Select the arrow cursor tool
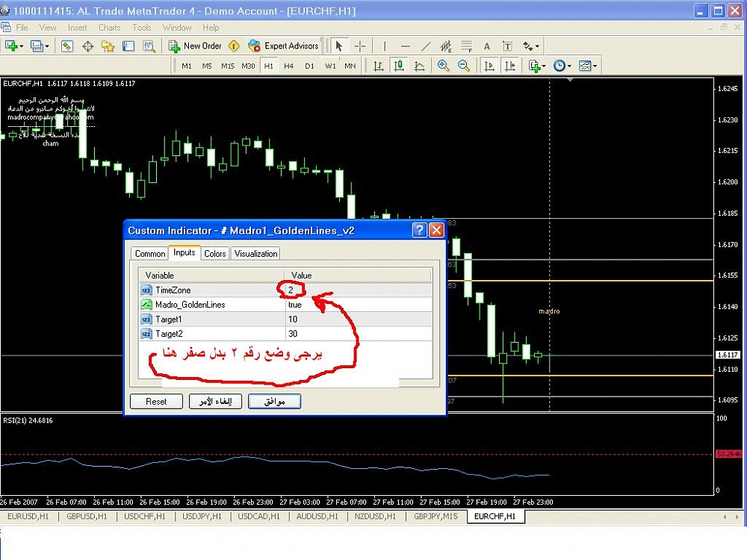The width and height of the screenshot is (747, 560). pos(338,46)
